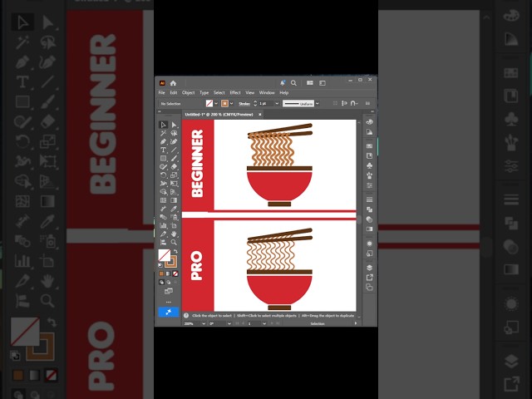Select the Line Segment tool
The width and height of the screenshot is (532, 399).
click(x=174, y=150)
